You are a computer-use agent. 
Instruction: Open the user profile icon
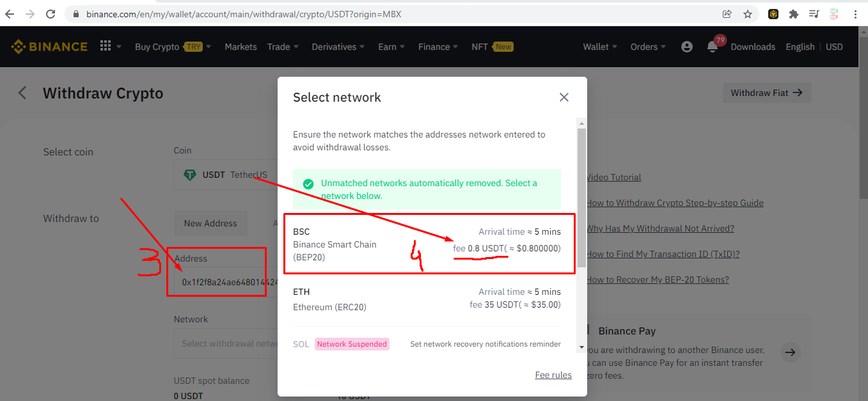(687, 47)
